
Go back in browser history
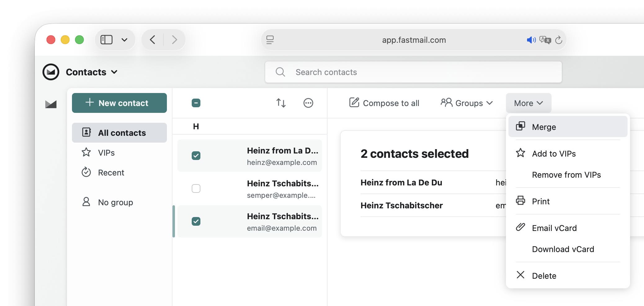(152, 40)
